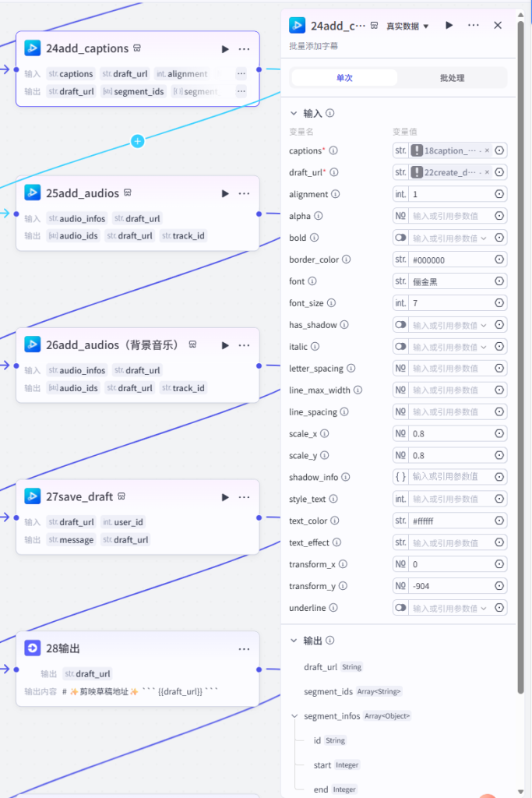The width and height of the screenshot is (532, 798).
Task: Collapse the segment_infos output tree
Action: (x=294, y=716)
